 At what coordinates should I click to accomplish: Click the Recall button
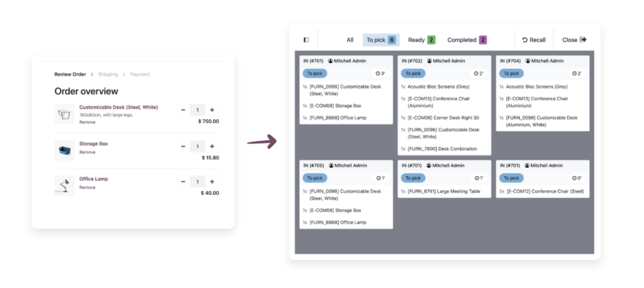click(x=533, y=40)
